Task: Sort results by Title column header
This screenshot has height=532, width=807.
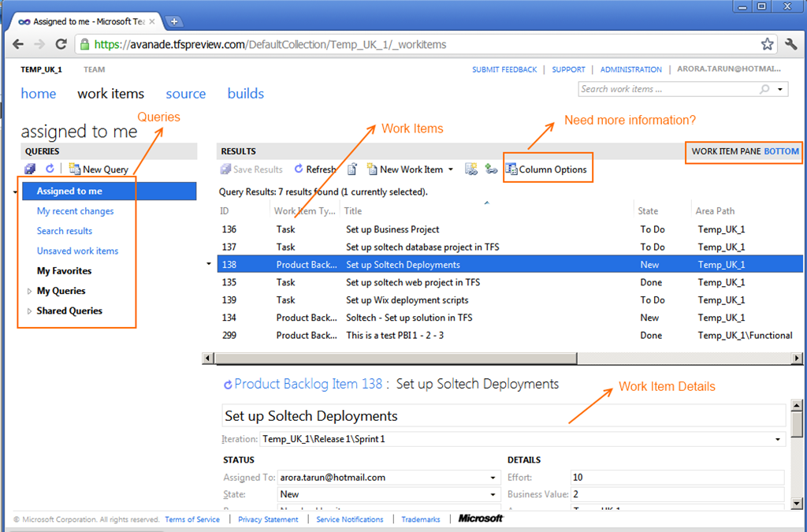Action: pyautogui.click(x=353, y=211)
